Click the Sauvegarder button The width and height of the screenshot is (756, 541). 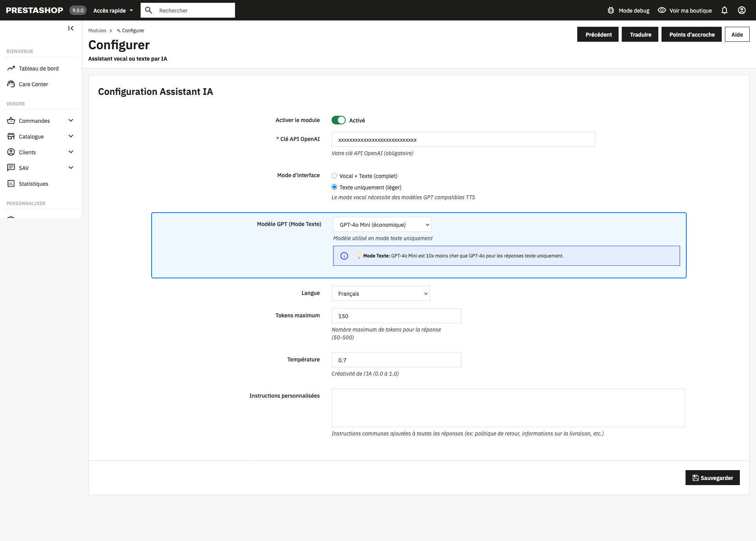coord(712,478)
